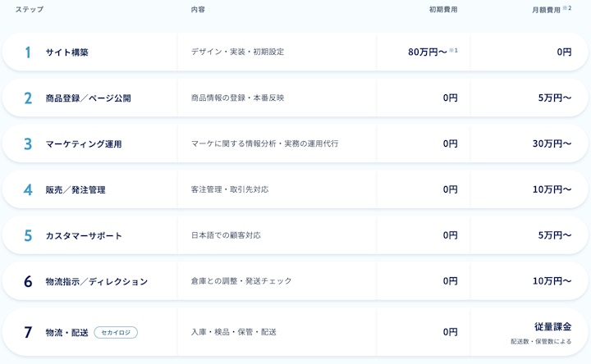Viewport: 591px width, 364px height.
Task: Select step number 2 icon
Action: [x=28, y=98]
